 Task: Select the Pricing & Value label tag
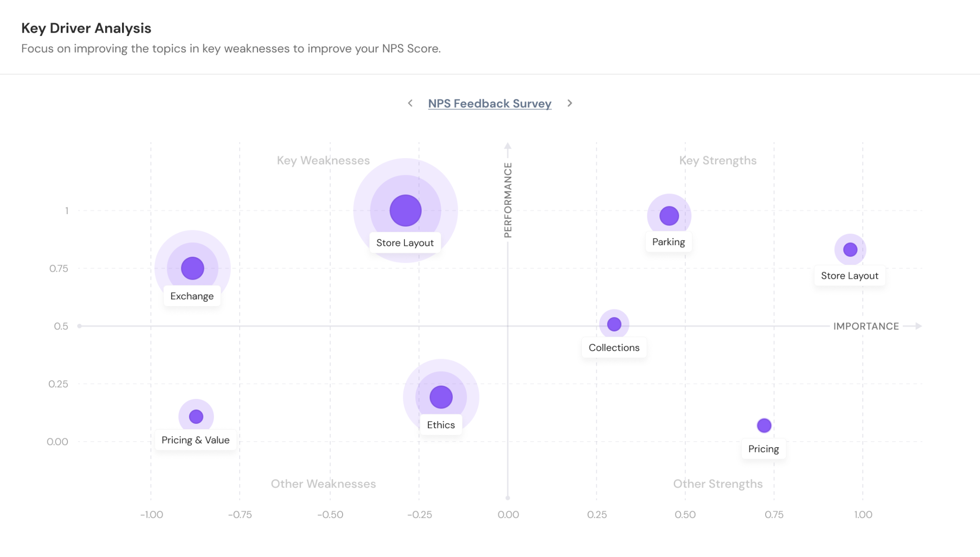click(x=195, y=440)
